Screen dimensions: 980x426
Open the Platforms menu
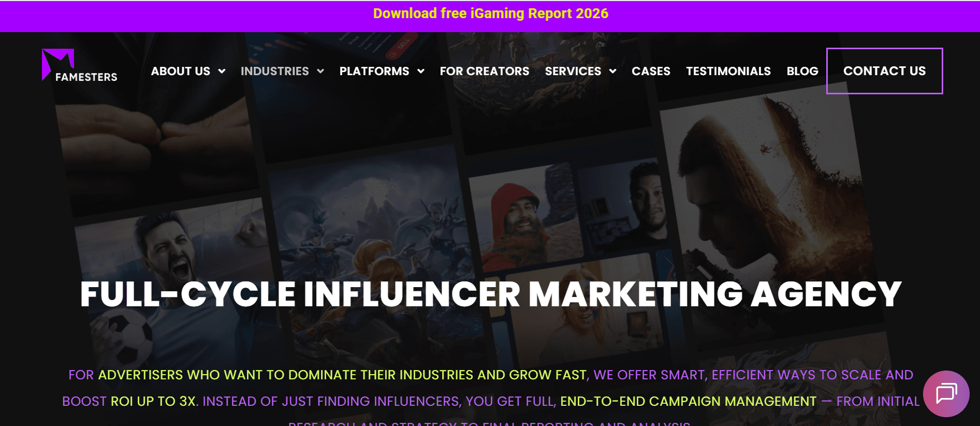coord(374,71)
